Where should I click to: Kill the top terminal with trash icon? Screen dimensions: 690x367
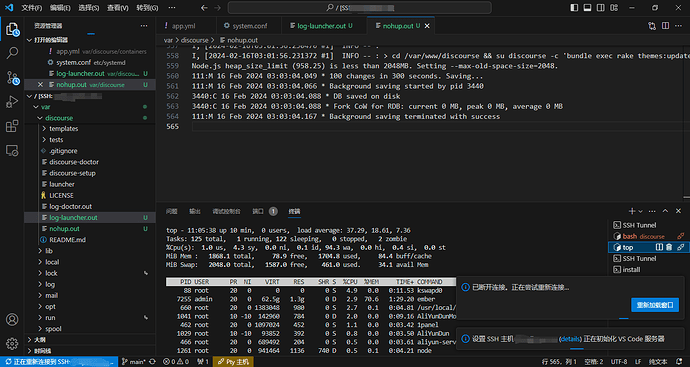(669, 247)
